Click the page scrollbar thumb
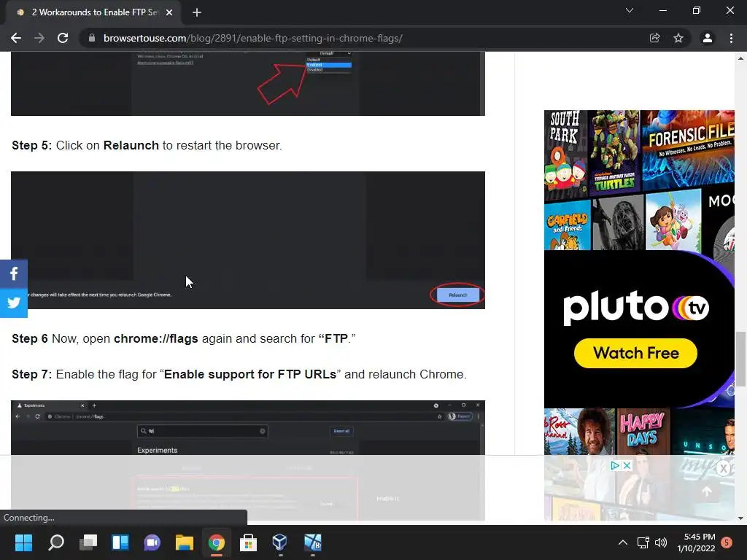This screenshot has width=747, height=560. click(740, 359)
